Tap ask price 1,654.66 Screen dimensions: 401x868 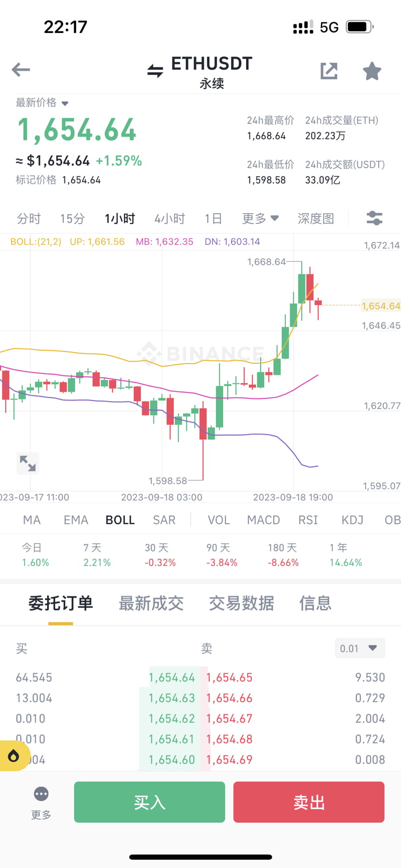point(230,698)
